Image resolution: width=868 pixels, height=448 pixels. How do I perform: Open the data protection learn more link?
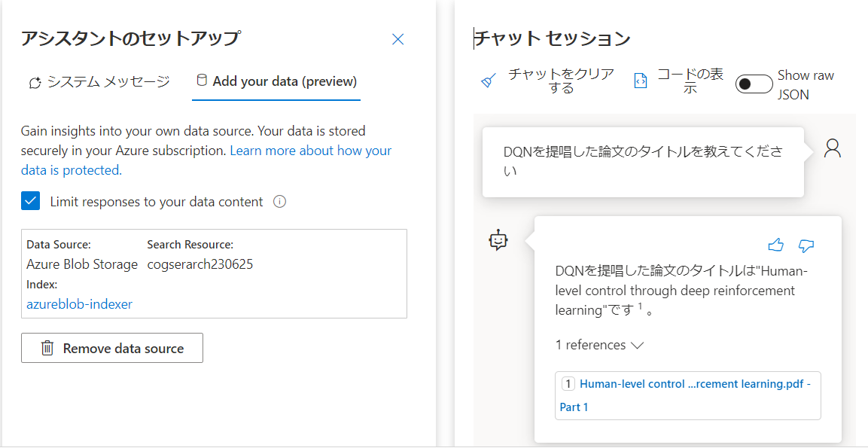(206, 160)
